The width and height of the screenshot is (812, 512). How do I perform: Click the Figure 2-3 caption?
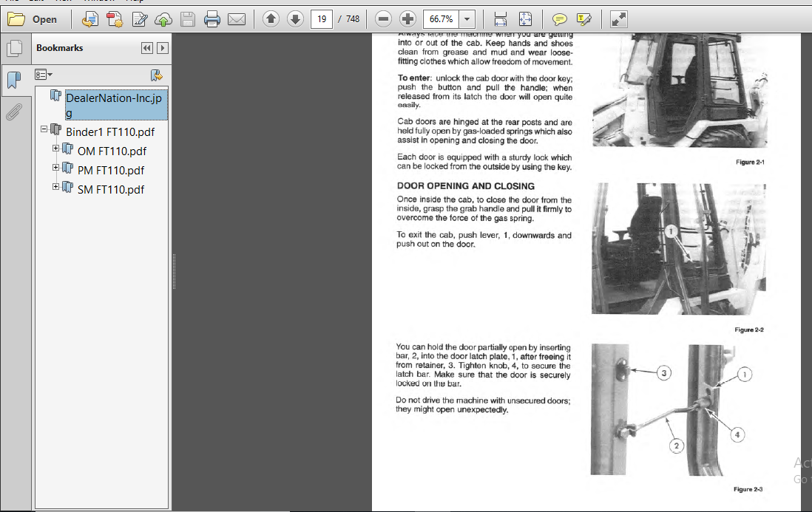point(748,489)
